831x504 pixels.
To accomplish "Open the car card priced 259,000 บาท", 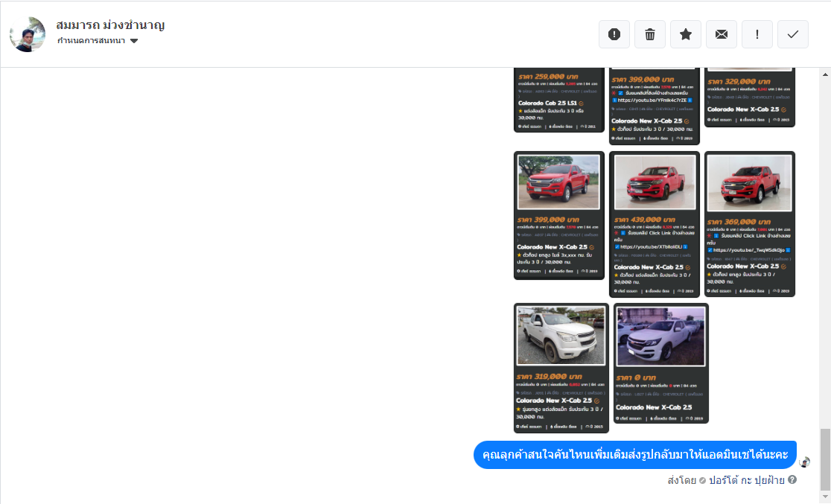I will point(559,101).
